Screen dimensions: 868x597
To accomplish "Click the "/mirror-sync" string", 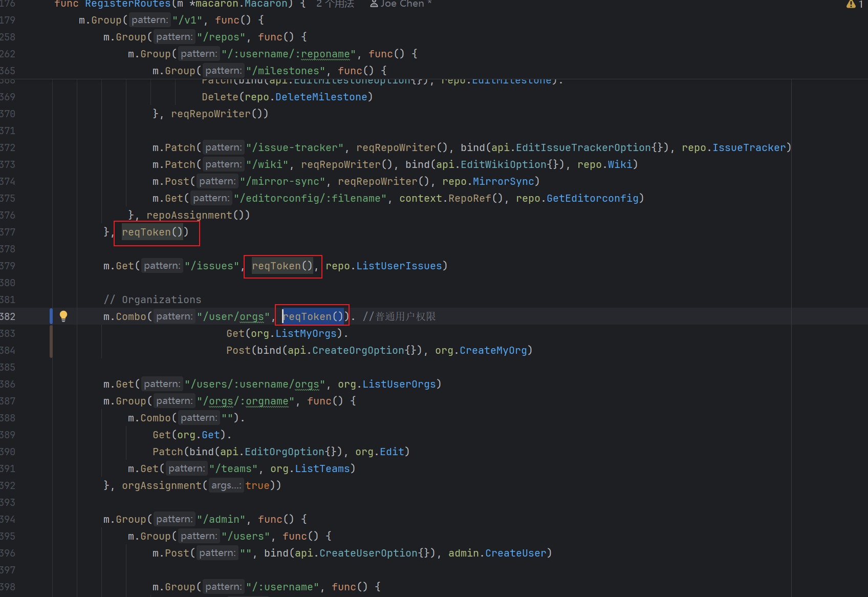I will click(283, 181).
